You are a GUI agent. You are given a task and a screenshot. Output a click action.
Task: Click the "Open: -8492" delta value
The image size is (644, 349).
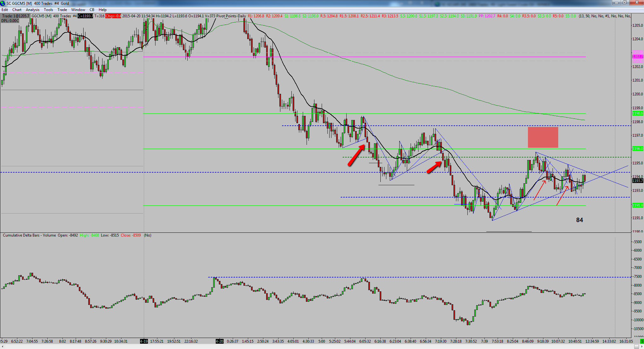(68, 235)
